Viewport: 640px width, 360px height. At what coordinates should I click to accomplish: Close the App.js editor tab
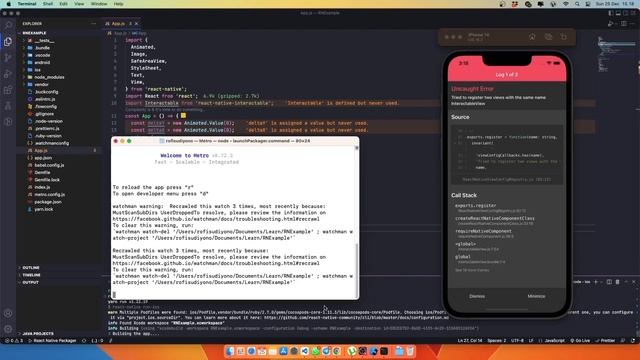click(136, 24)
